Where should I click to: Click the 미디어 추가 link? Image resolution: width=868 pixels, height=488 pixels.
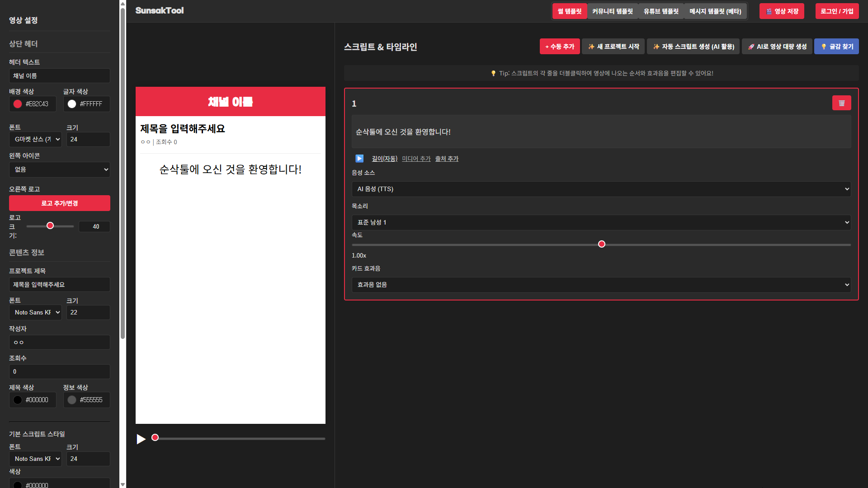416,159
